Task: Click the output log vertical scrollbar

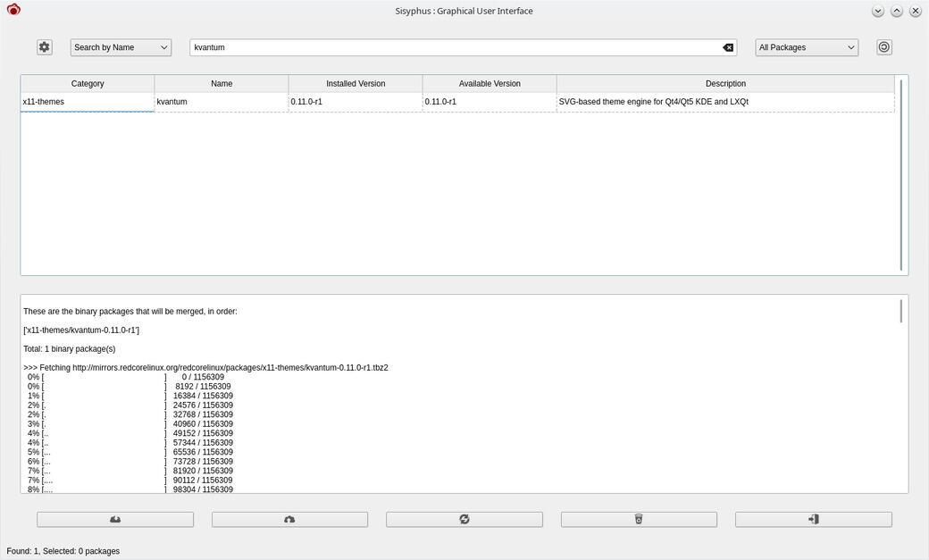Action: coord(901,311)
